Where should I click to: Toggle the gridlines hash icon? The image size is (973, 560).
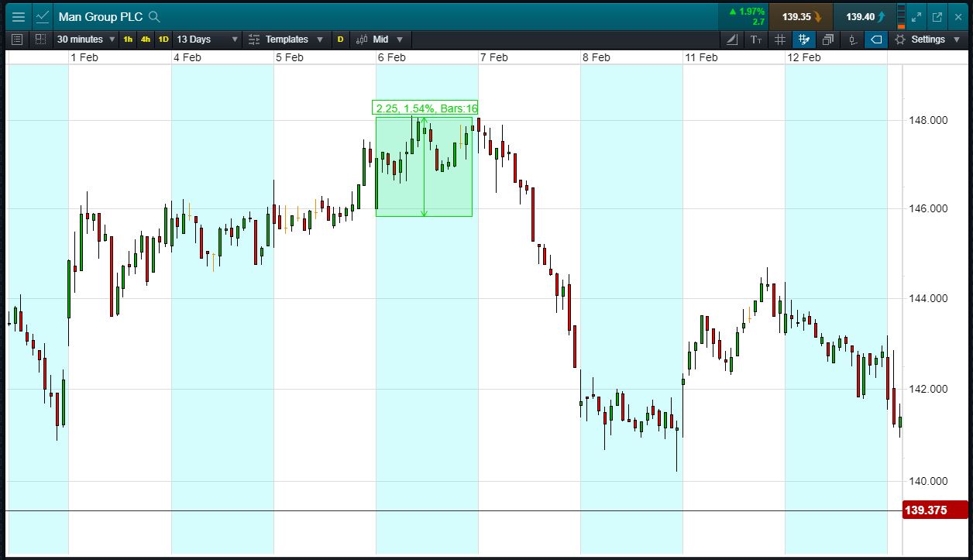tap(780, 40)
